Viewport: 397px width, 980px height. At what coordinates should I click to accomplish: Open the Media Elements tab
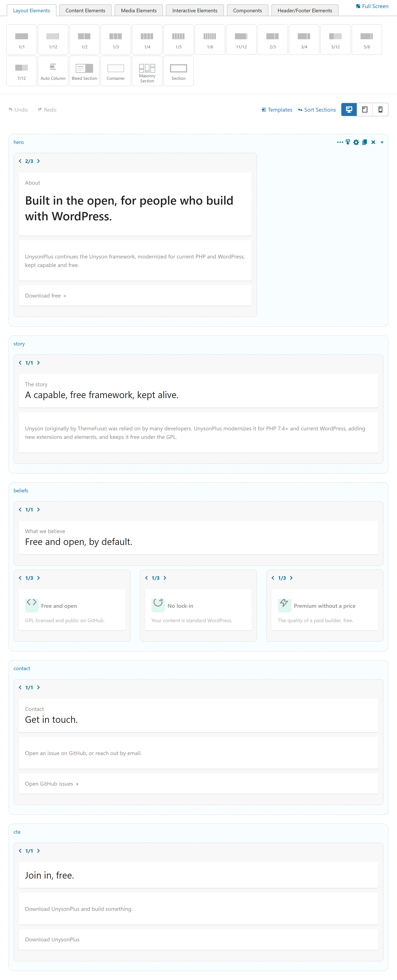[139, 10]
